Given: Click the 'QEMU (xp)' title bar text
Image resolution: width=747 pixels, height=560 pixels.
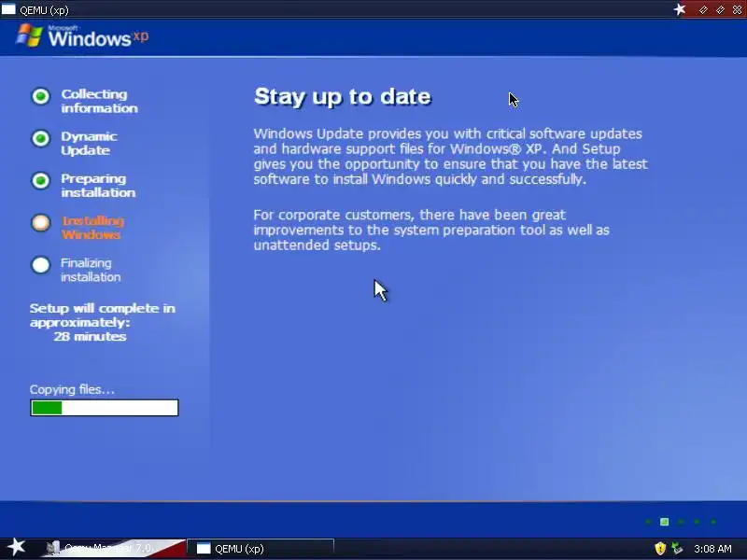Looking at the screenshot, I should [44, 10].
